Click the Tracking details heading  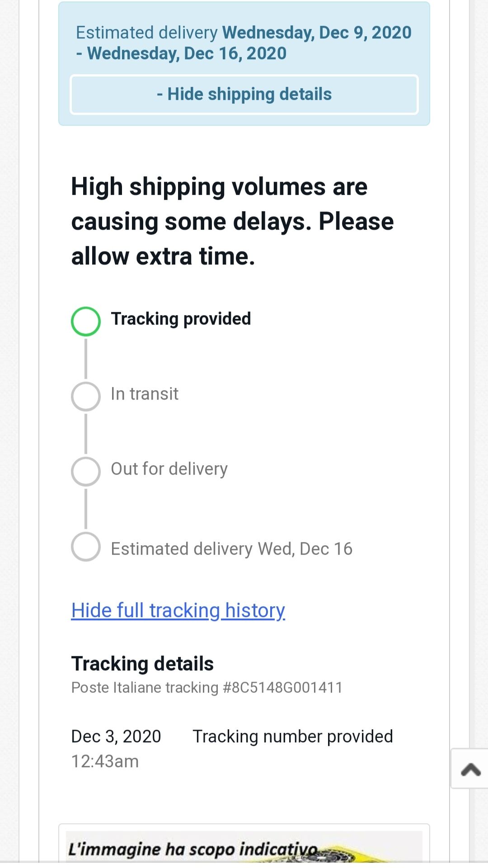tap(142, 664)
